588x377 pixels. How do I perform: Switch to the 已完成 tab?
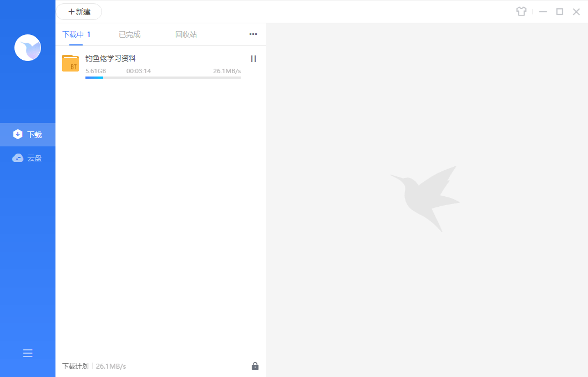point(130,34)
